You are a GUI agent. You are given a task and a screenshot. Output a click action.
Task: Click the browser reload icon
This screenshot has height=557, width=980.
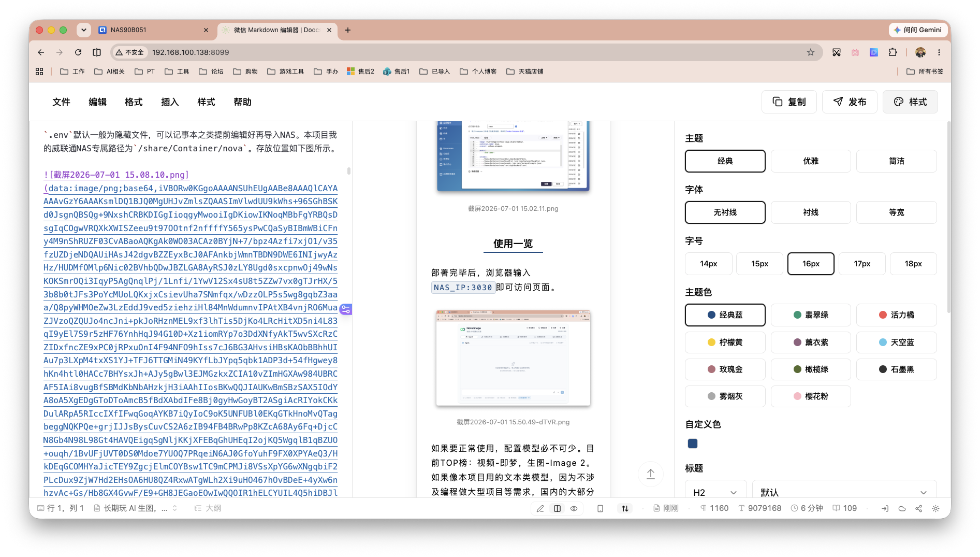pyautogui.click(x=78, y=52)
